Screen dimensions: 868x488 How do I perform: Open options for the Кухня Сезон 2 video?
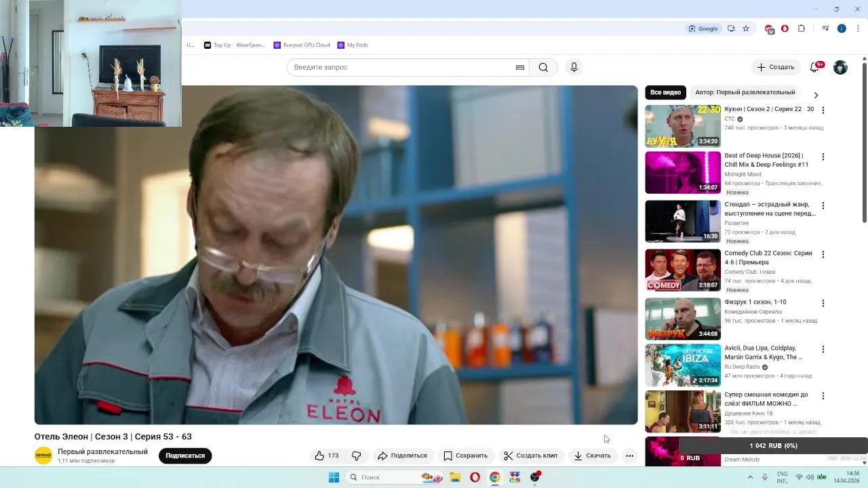tap(823, 110)
